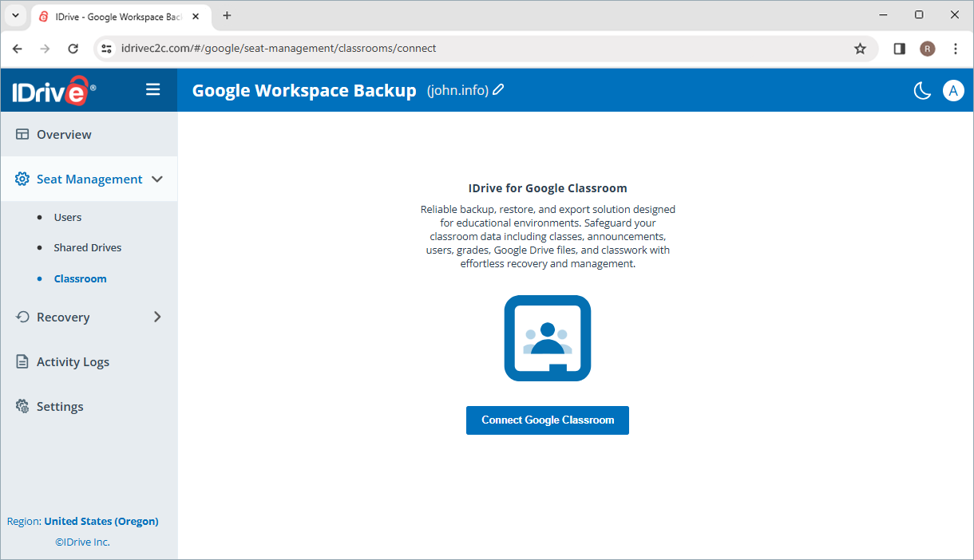
Task: Switch to the Shared Drives section
Action: point(88,247)
